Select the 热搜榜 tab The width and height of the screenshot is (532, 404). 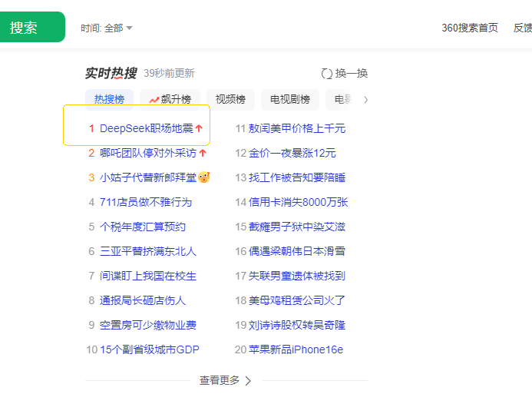(x=109, y=100)
